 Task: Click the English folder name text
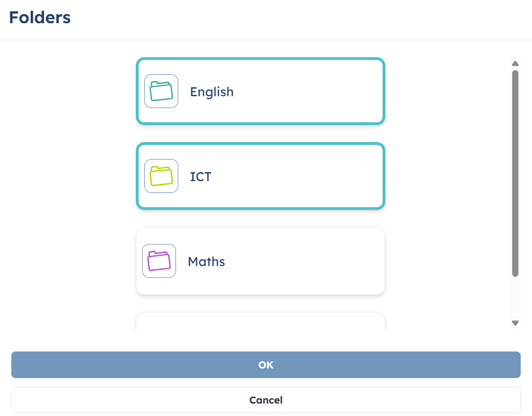click(212, 92)
